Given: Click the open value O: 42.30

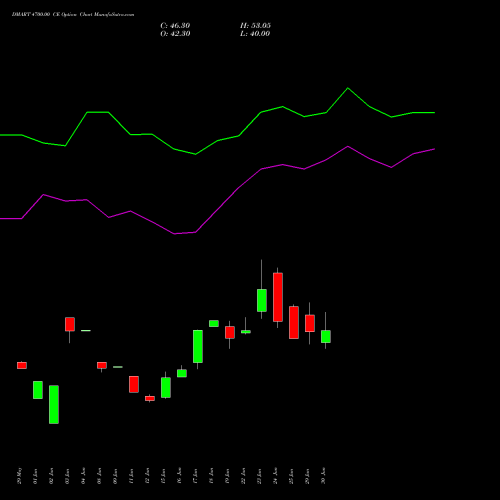Looking at the screenshot, I should click(175, 34).
